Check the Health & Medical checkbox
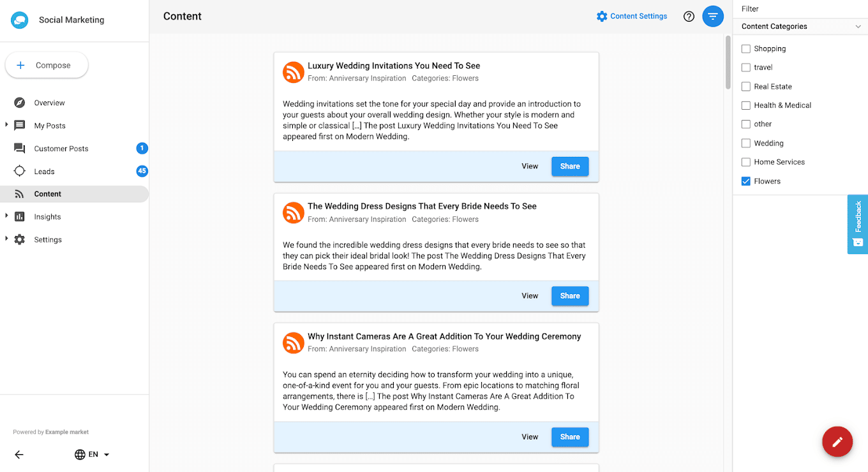The height and width of the screenshot is (472, 868). 745,105
